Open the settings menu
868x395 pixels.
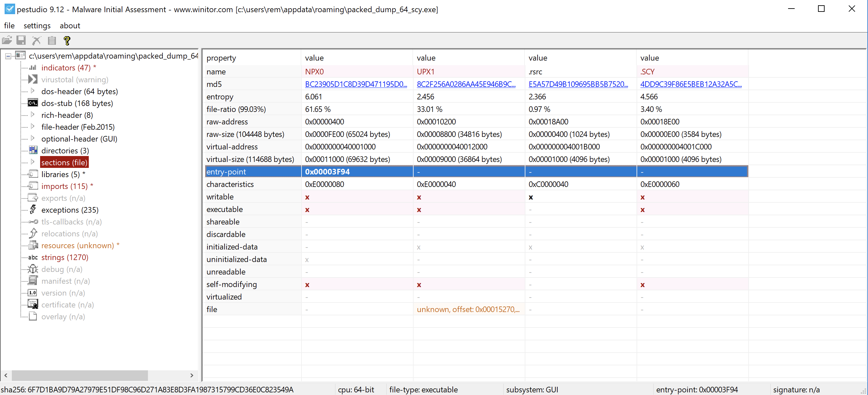[37, 26]
